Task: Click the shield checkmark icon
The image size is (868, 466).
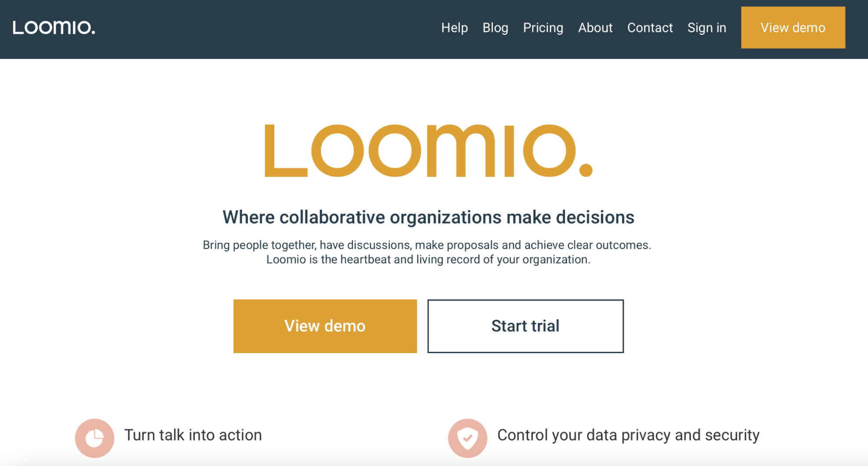Action: point(467,437)
